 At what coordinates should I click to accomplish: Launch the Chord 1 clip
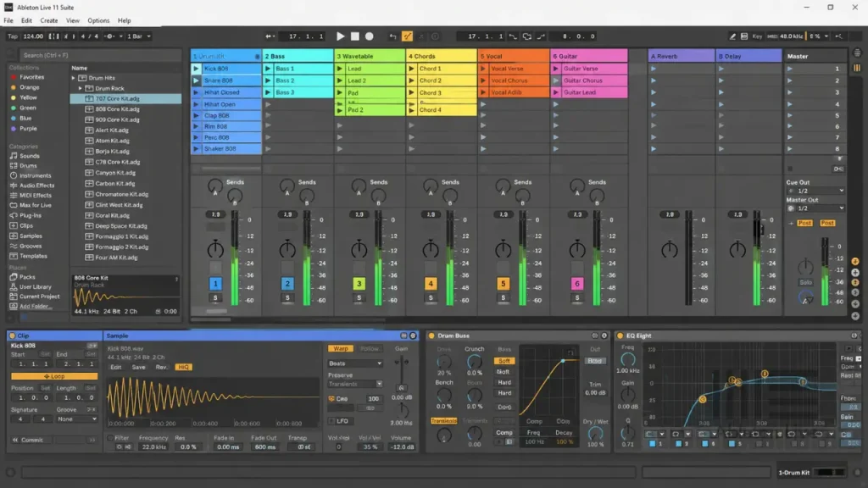[411, 69]
